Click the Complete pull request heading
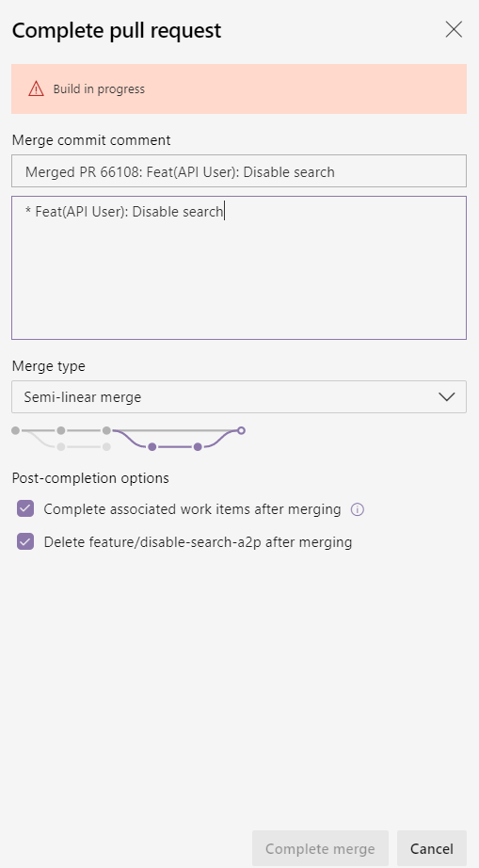 [117, 30]
